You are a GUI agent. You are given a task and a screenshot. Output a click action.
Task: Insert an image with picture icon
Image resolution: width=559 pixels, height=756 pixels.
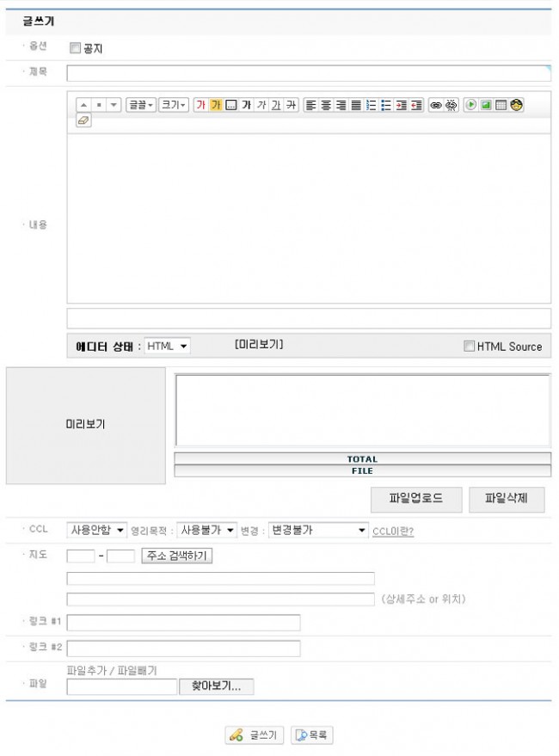point(486,105)
